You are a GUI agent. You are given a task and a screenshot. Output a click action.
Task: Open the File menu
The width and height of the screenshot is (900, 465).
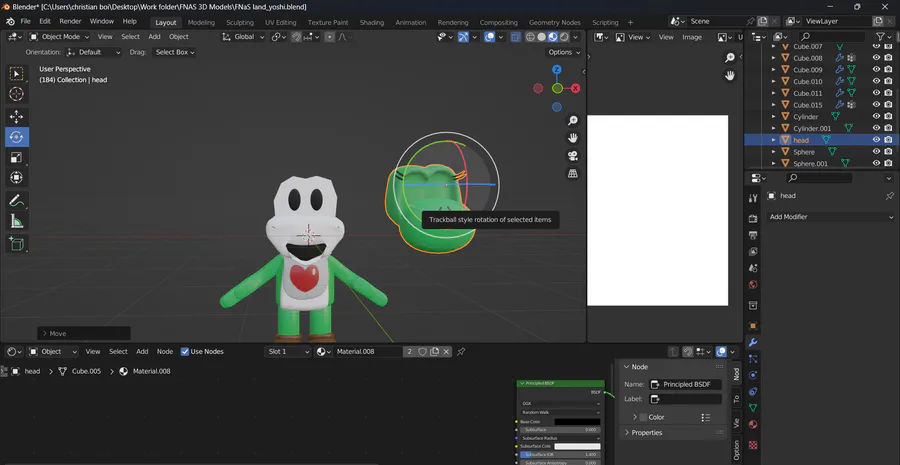(x=25, y=21)
